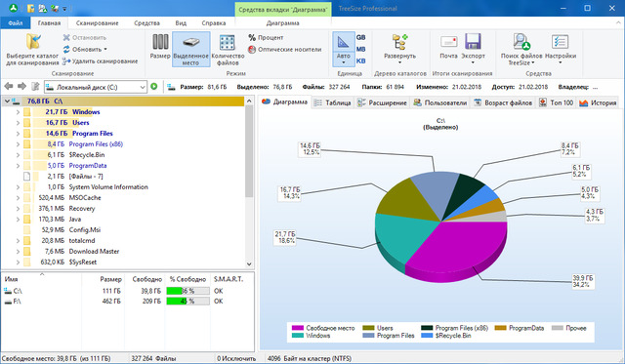
Task: Open the Развернуть tree dropdown
Action: (x=399, y=48)
